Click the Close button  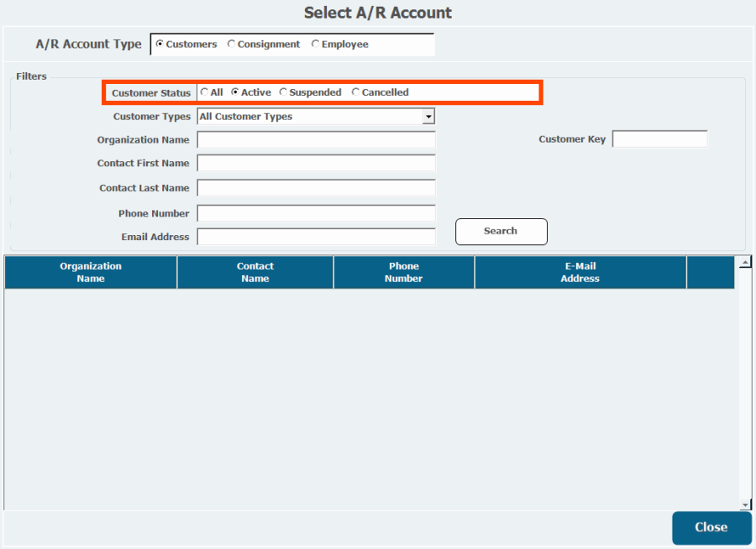[x=711, y=528]
